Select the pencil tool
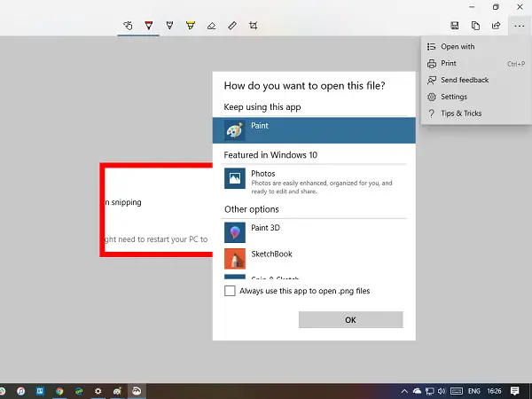This screenshot has width=532, height=399. (x=169, y=26)
